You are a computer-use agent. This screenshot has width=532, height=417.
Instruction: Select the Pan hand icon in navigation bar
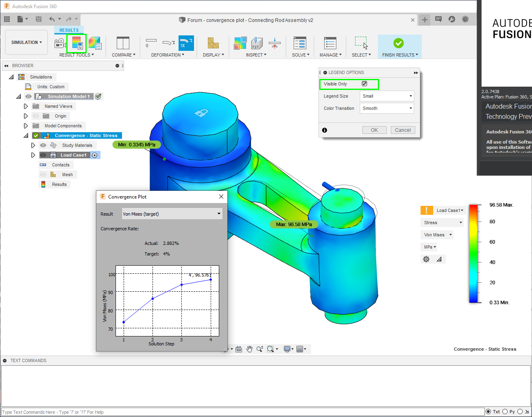tap(249, 349)
